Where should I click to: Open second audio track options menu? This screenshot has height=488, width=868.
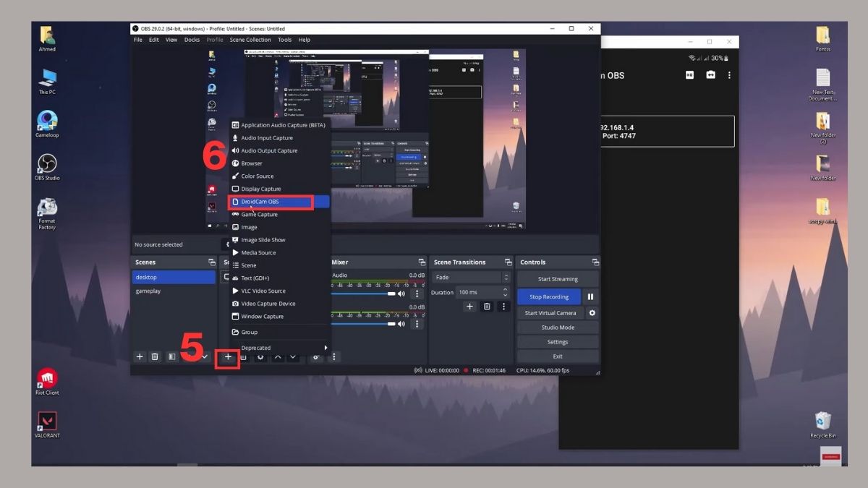pos(417,325)
